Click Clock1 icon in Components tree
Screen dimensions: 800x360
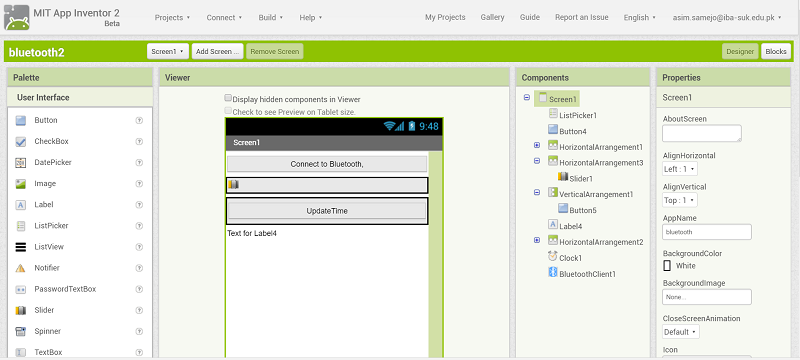click(x=553, y=256)
